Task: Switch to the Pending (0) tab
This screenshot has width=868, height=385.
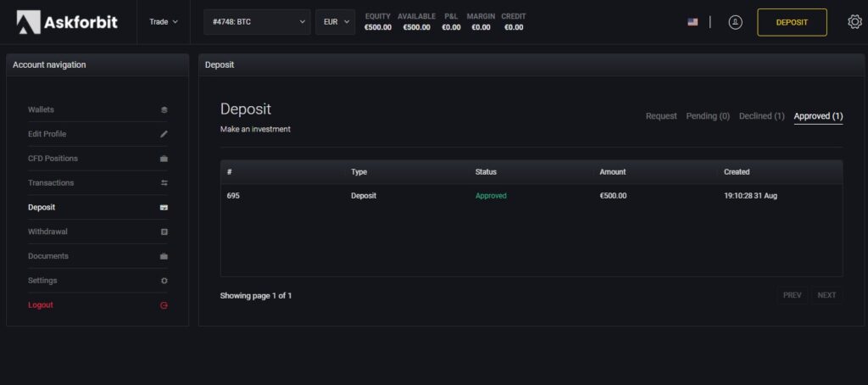Action: 708,116
